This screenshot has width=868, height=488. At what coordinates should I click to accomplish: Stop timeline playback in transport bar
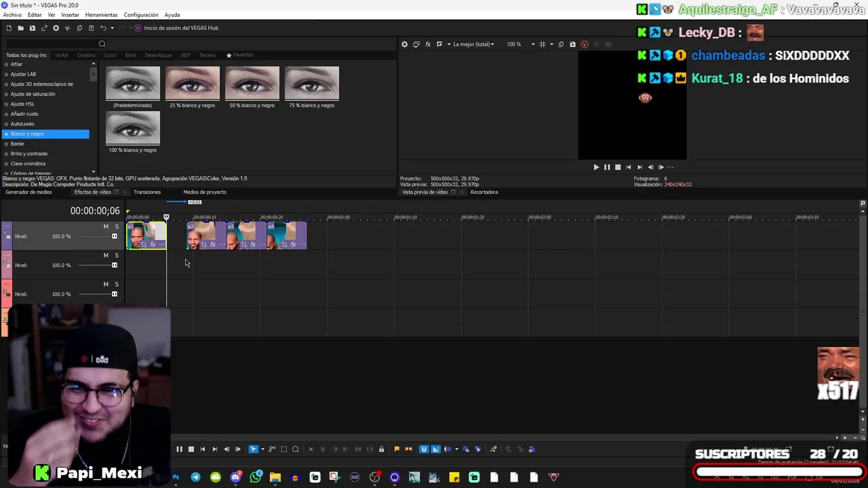191,449
